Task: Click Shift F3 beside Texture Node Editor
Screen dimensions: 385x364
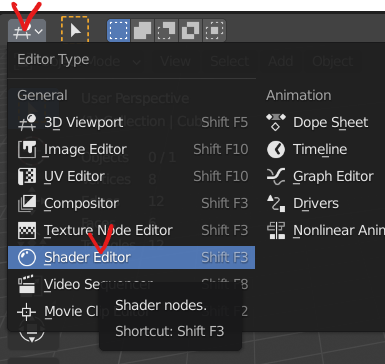Action: tap(225, 230)
